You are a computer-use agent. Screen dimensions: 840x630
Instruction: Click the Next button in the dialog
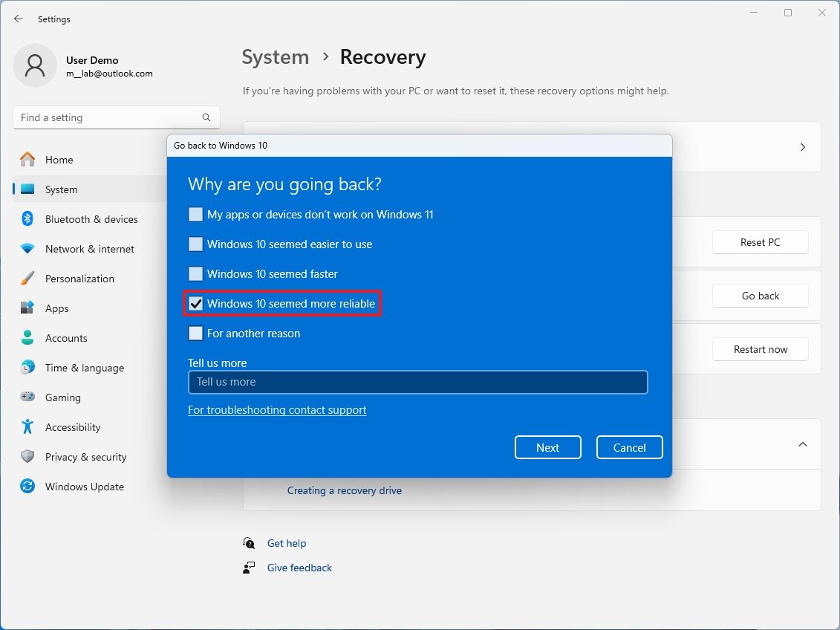pos(547,447)
